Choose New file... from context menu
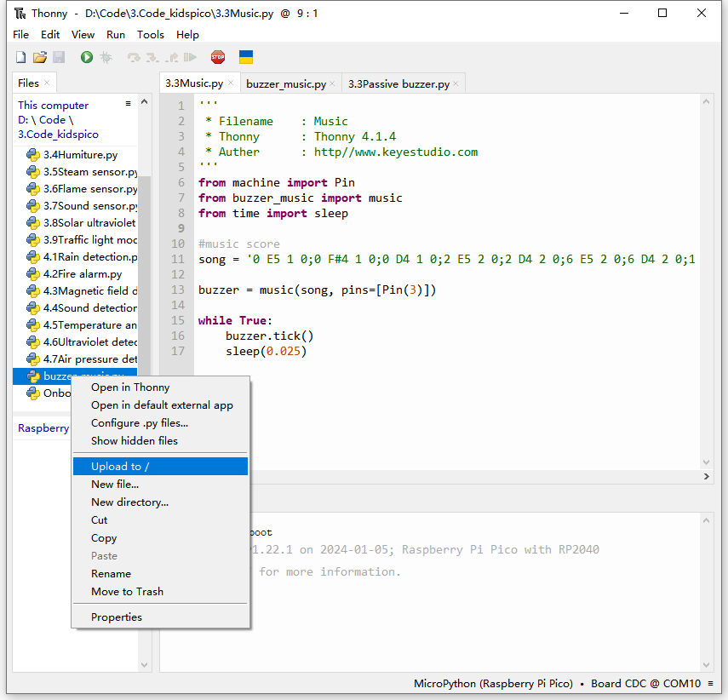The height and width of the screenshot is (700, 728). pos(160,485)
